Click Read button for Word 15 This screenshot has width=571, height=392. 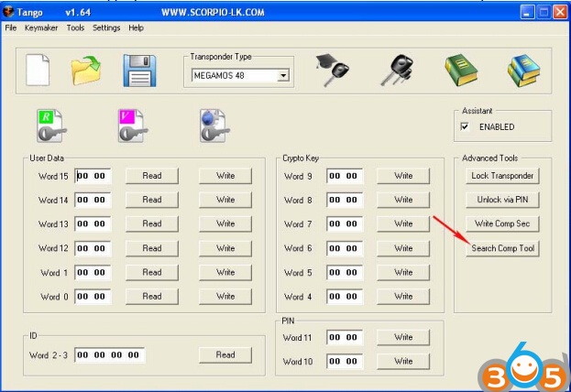151,176
